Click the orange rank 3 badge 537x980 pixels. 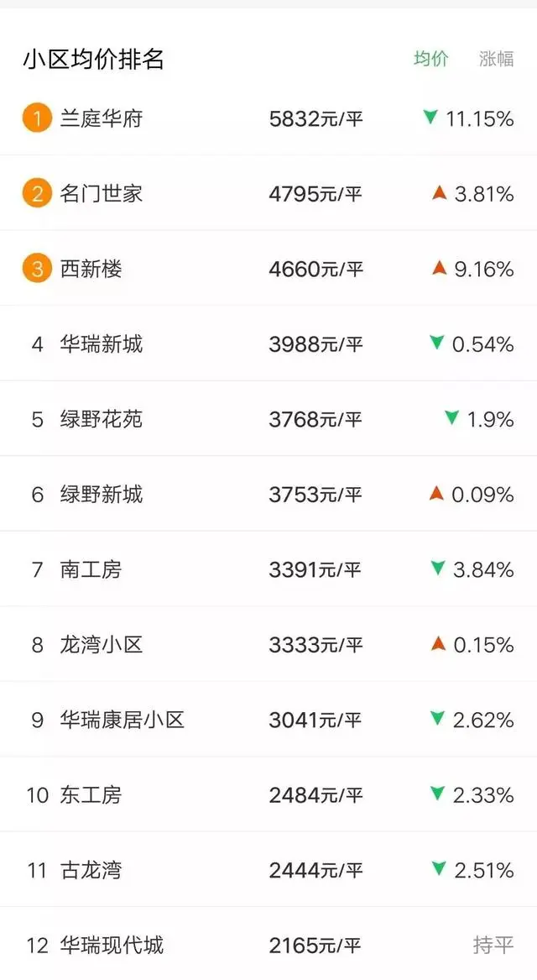coord(37,269)
